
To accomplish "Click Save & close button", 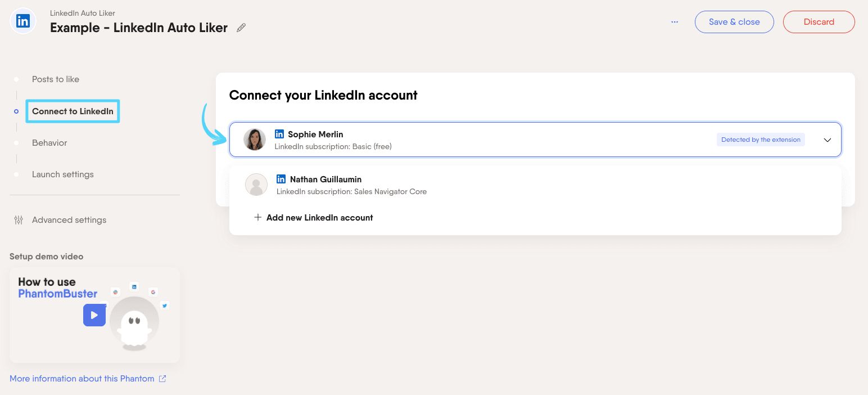I will pos(734,22).
